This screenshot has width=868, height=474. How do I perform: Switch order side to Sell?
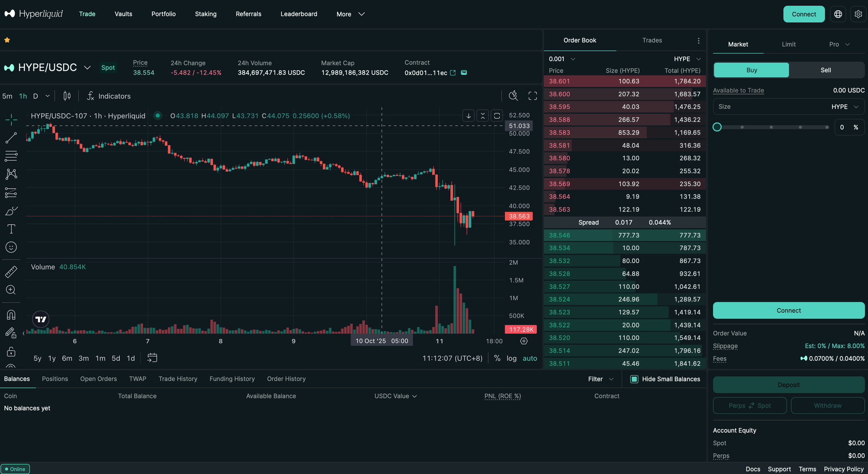826,70
